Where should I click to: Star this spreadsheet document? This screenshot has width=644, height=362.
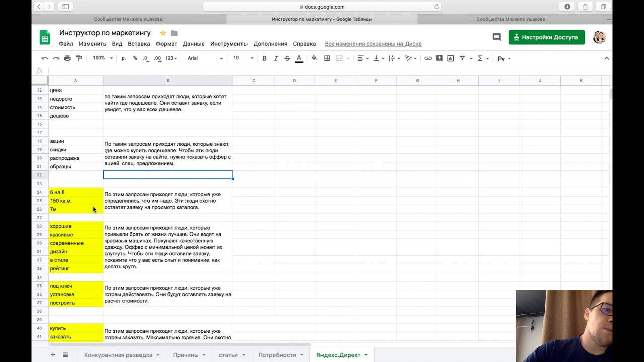[163, 33]
